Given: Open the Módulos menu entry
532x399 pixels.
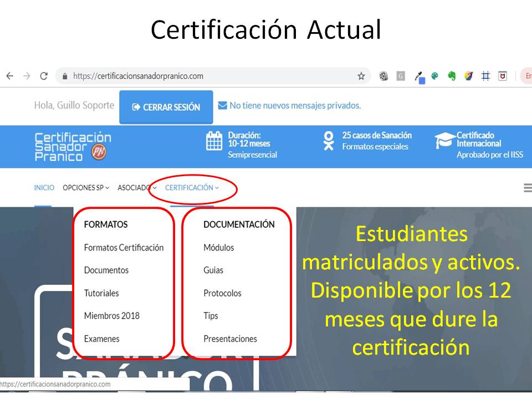Looking at the screenshot, I should click(218, 248).
